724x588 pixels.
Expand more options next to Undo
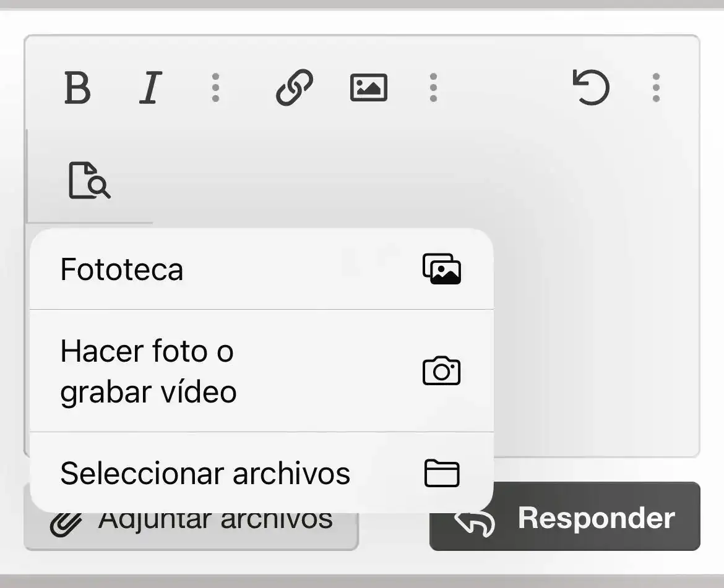point(656,88)
